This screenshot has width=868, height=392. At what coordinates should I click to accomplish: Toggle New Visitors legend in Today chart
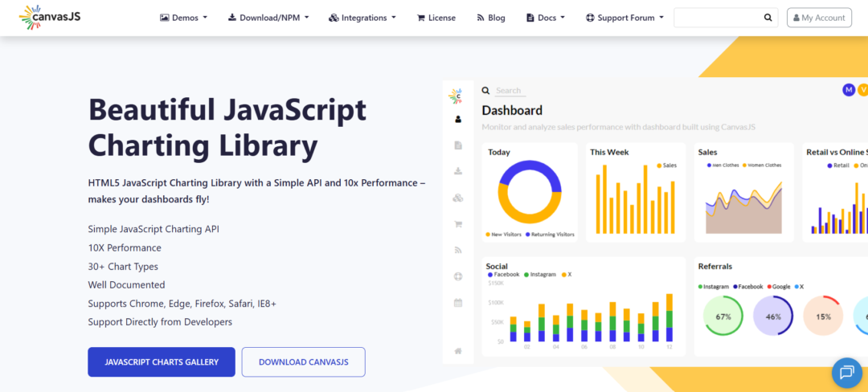point(504,235)
